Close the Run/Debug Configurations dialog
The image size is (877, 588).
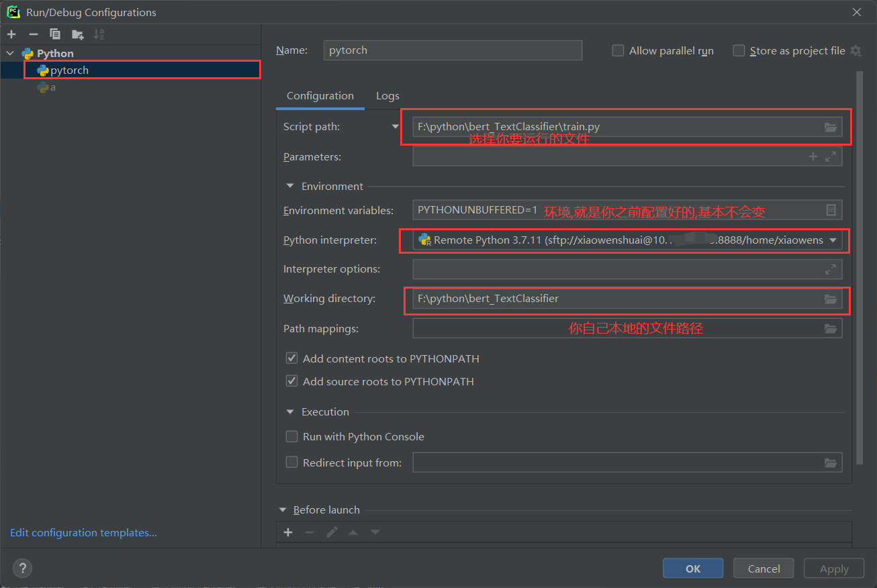pyautogui.click(x=857, y=12)
